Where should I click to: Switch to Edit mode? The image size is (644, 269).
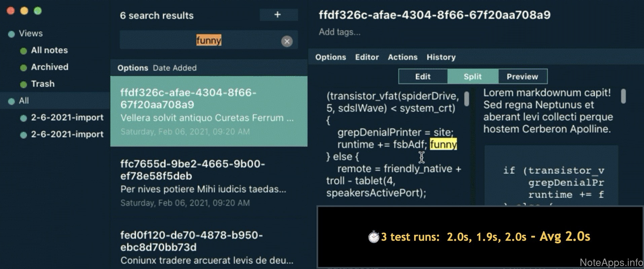coord(423,77)
